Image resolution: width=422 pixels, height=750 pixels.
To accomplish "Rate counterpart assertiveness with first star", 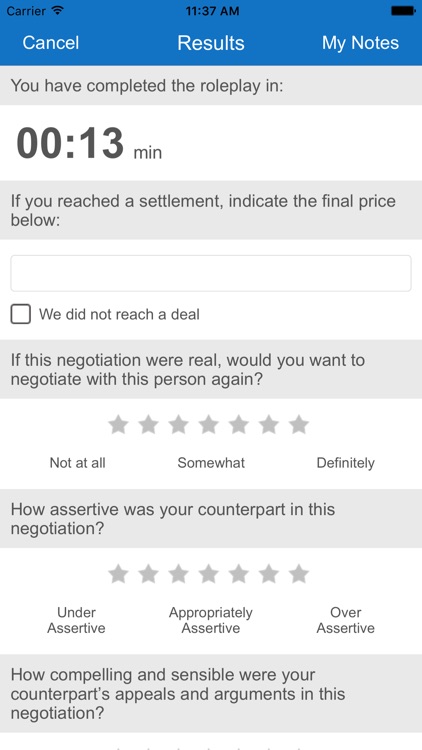I will point(118,574).
